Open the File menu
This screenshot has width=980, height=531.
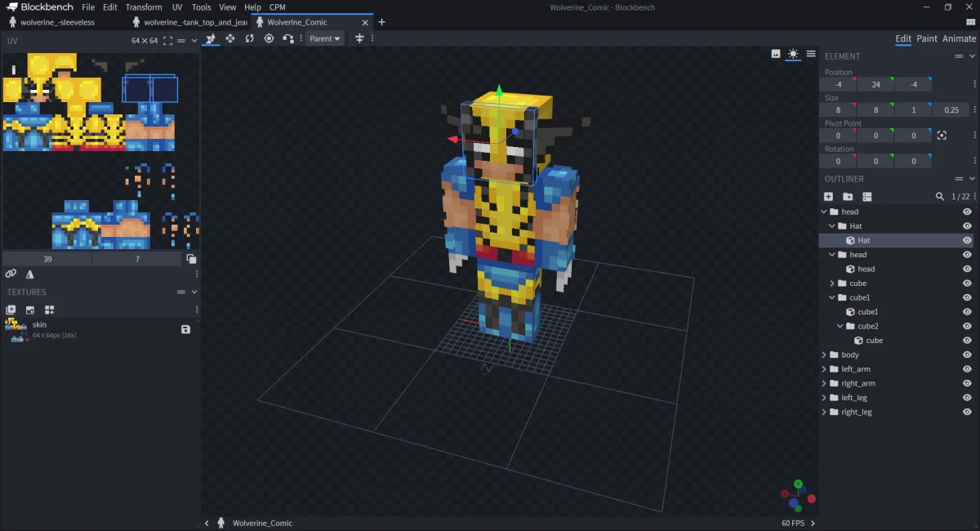88,7
